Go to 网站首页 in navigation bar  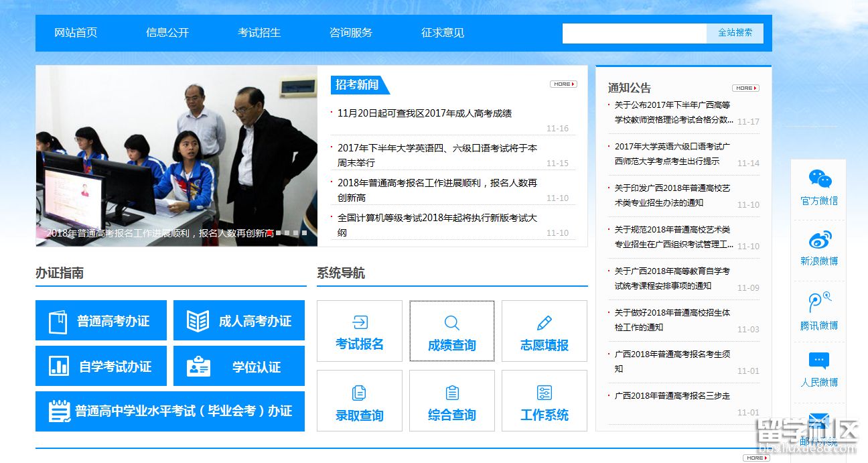coord(76,33)
